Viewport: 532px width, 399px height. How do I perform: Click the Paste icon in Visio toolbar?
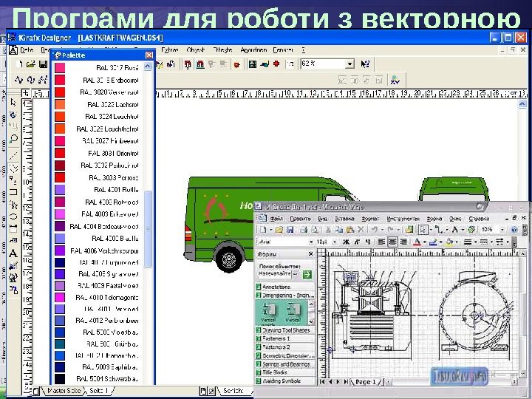tap(349, 230)
